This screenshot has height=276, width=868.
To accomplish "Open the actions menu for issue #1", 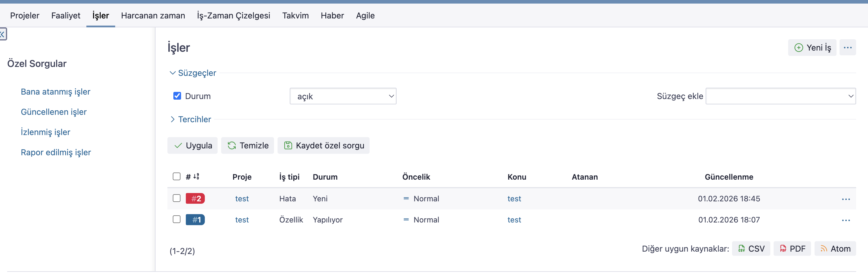I will click(x=845, y=220).
